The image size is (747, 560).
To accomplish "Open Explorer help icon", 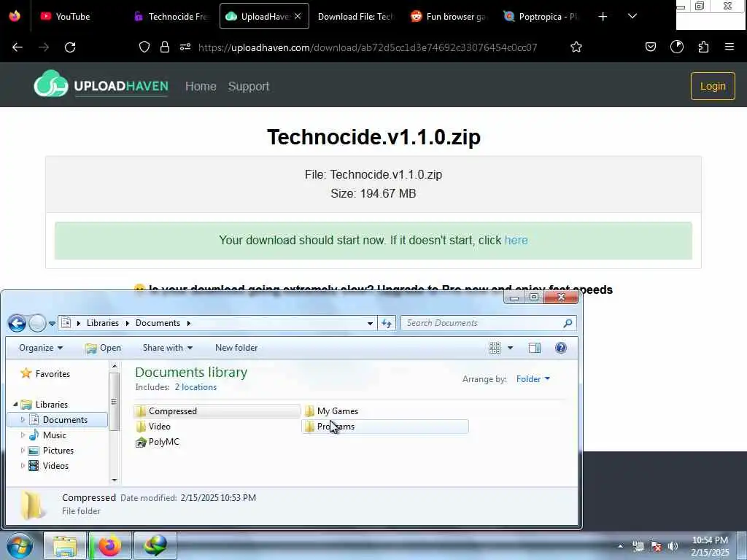I will [x=561, y=348].
